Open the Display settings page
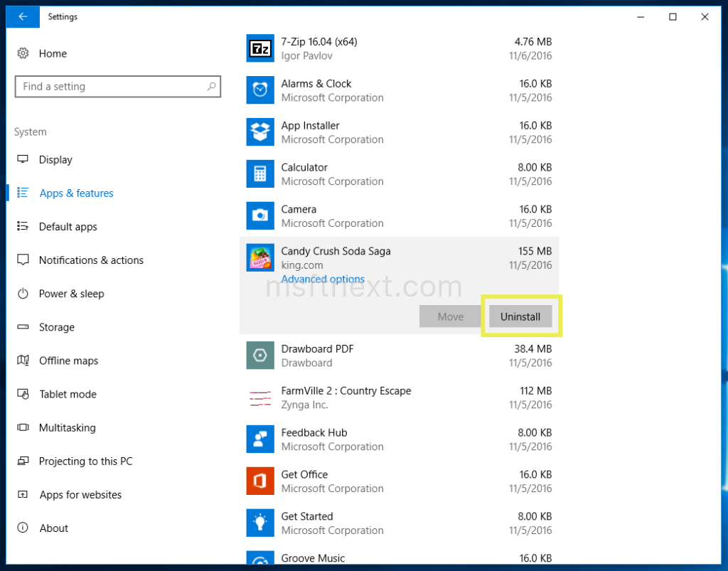Screen dimensions: 728x571 (55, 160)
